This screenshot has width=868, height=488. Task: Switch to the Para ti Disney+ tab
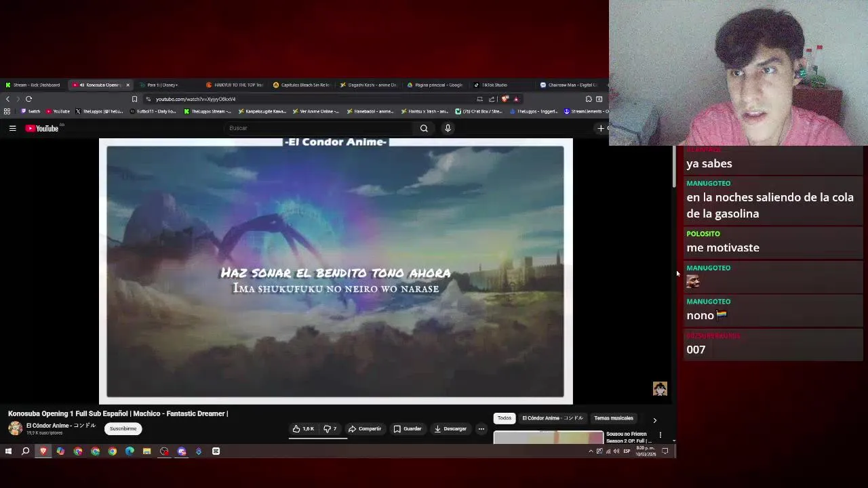(x=163, y=85)
